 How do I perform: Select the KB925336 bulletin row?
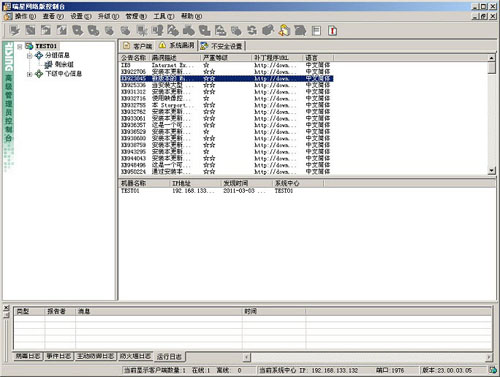pyautogui.click(x=227, y=85)
